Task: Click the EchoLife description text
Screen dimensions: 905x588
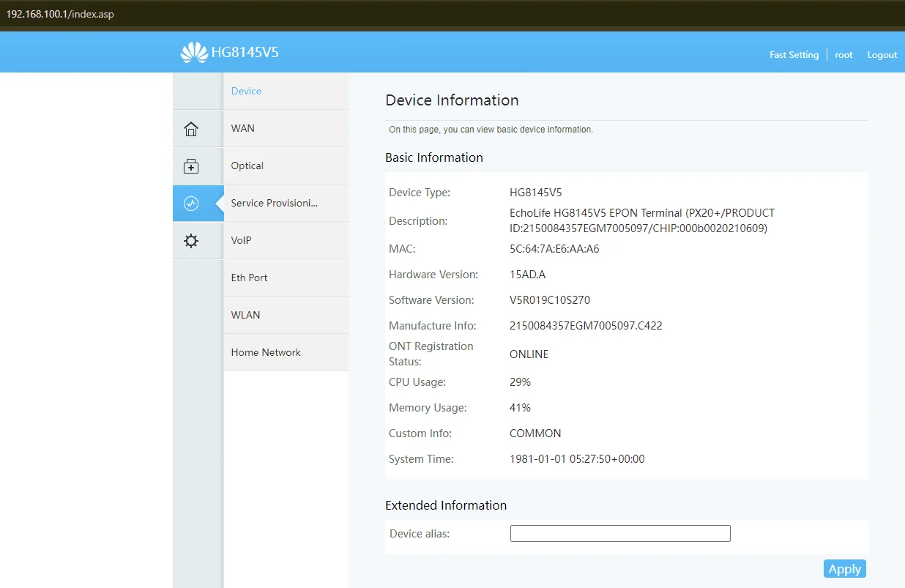Action: click(x=642, y=220)
